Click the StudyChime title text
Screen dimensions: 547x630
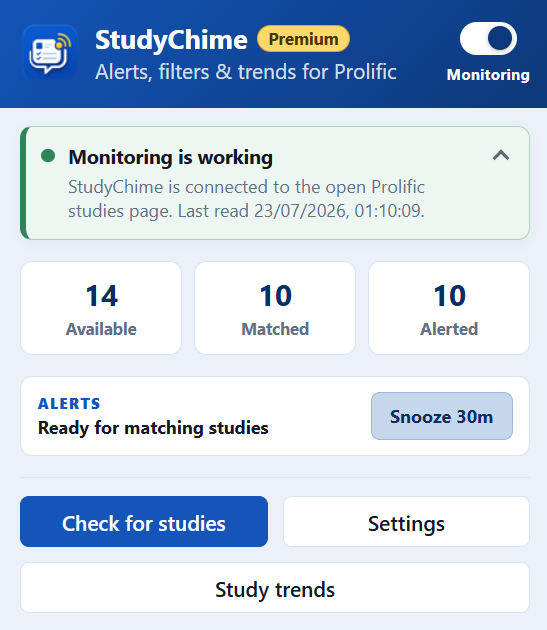(171, 40)
